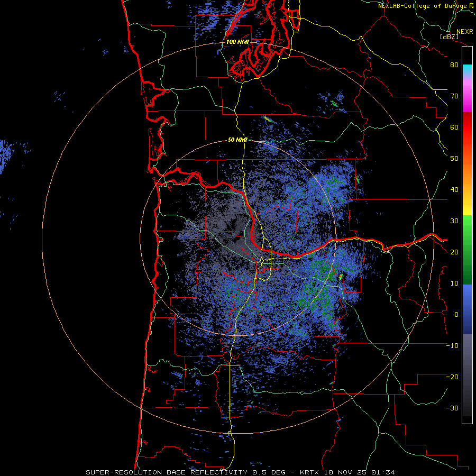The image size is (476, 476).
Task: Click the 0 dBZ scale label
Action: pos(456,315)
